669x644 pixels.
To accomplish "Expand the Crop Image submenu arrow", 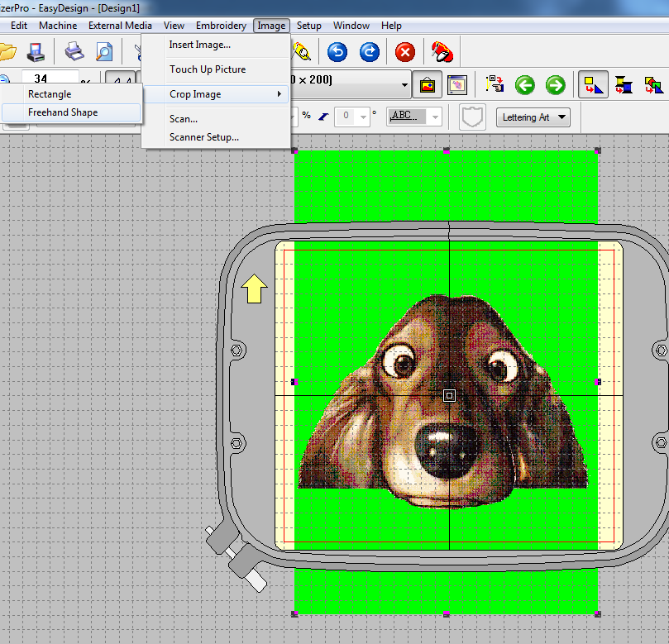I will [279, 93].
